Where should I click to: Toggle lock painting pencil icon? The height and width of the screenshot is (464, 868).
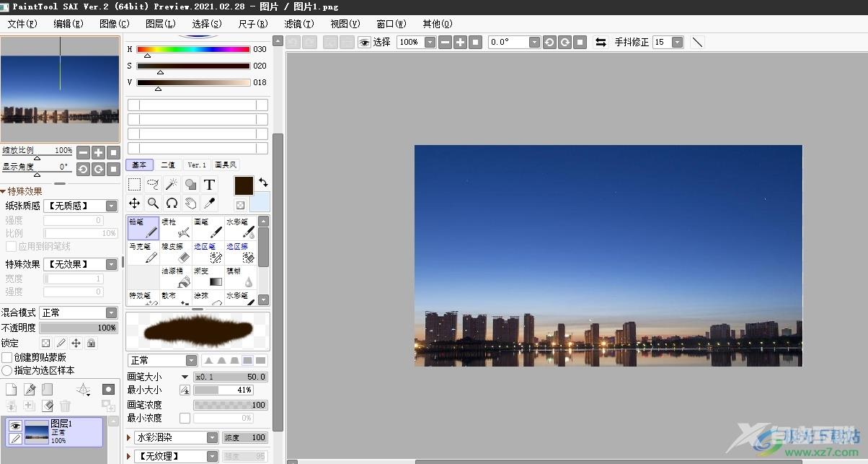pyautogui.click(x=61, y=343)
